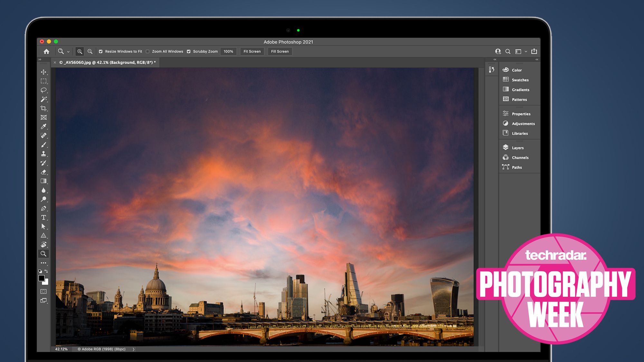Open the Zoom tool preset dropdown
The image size is (644, 362).
click(x=68, y=52)
